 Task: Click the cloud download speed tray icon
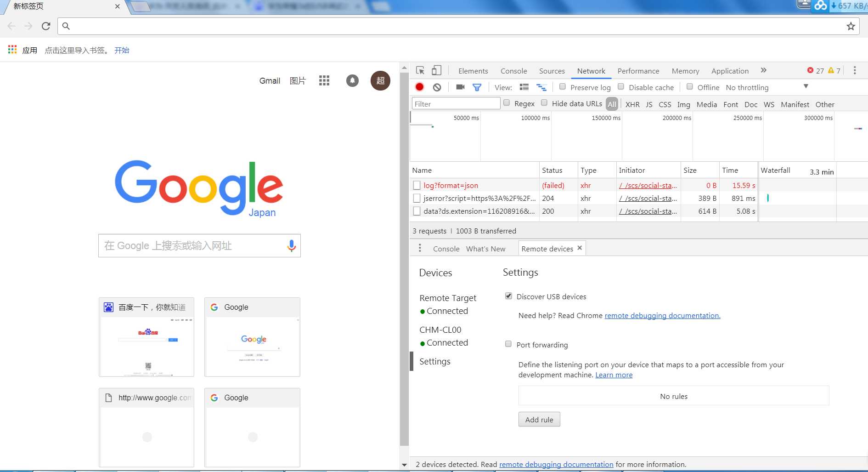pos(820,6)
